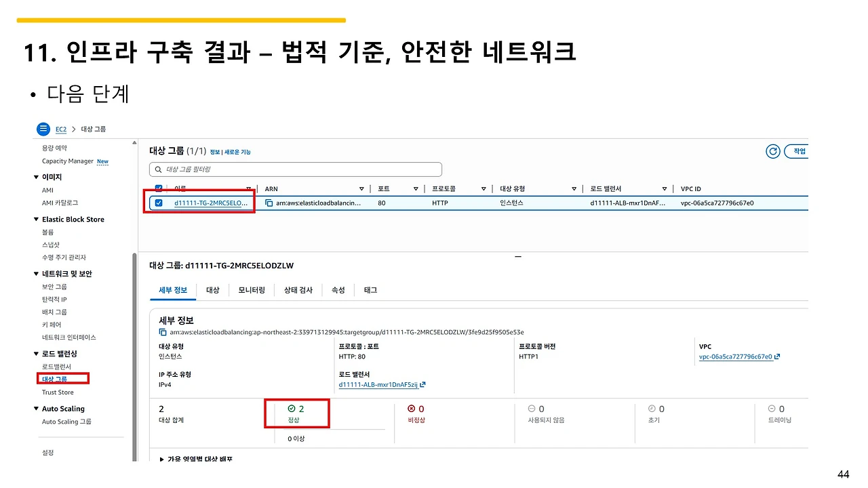Switch to the 세부 정보 tab
868x488 pixels.
click(x=173, y=290)
